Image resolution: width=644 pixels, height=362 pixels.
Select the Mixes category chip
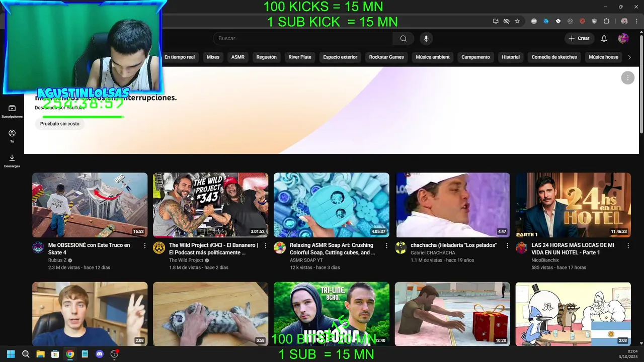[213, 57]
